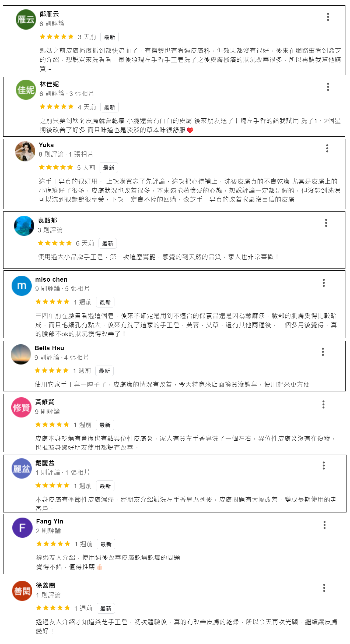Open the options menu for 林佳妮's review
Viewport: 350px width, 644px height.
coord(328,87)
